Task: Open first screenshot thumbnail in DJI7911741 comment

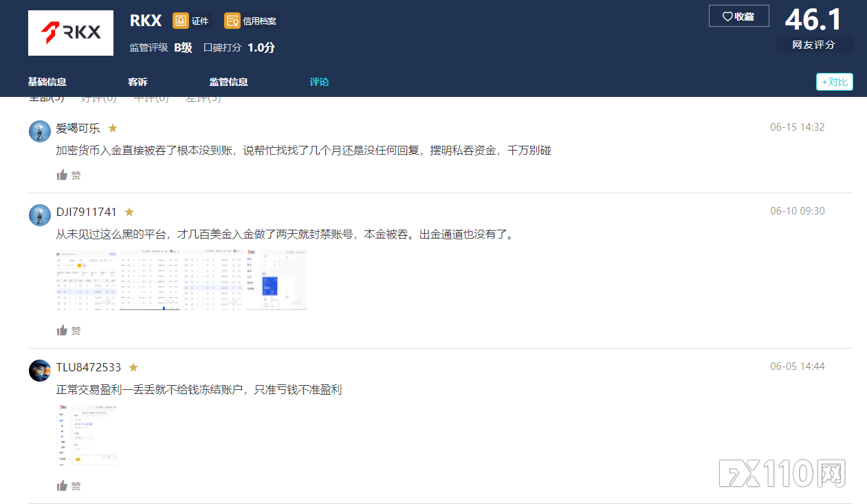Action: (x=87, y=281)
